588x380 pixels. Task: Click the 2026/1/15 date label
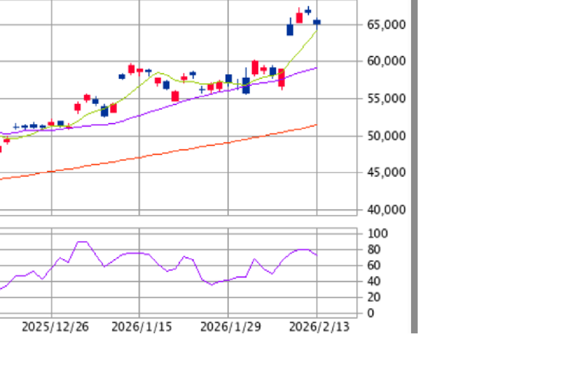(x=141, y=327)
